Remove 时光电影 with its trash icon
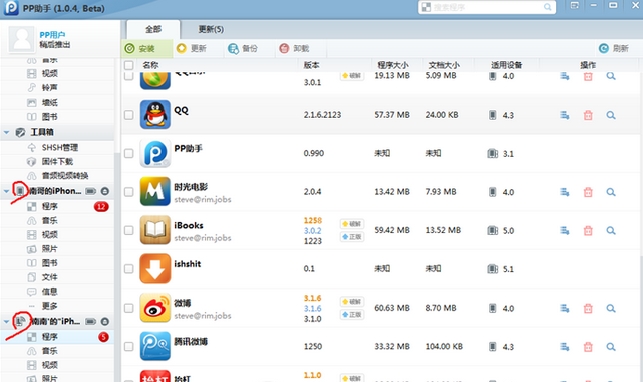643x382 pixels. (x=588, y=192)
